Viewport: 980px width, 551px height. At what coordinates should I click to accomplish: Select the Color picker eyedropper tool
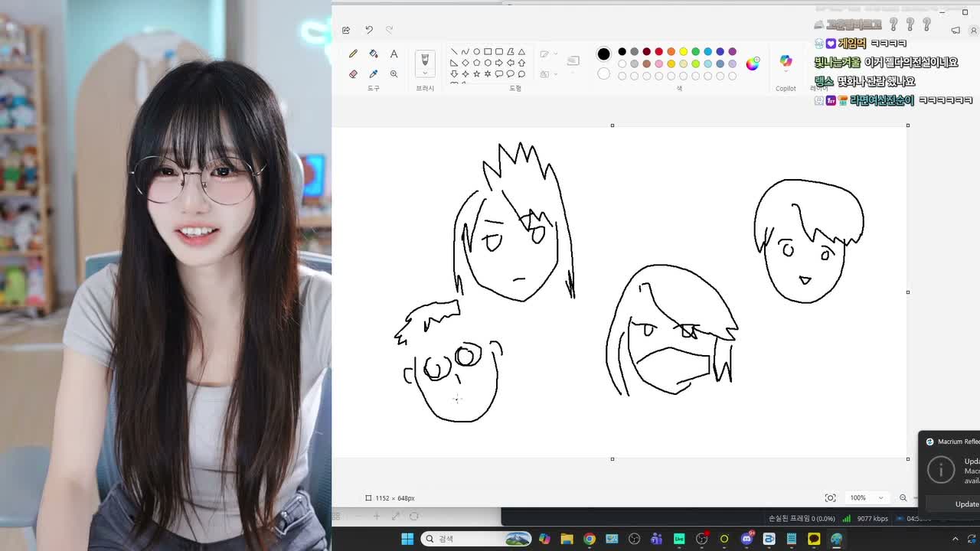click(x=373, y=74)
